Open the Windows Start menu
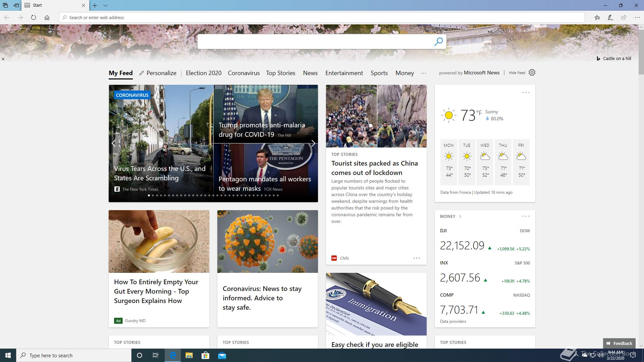644x362 pixels. click(8, 355)
